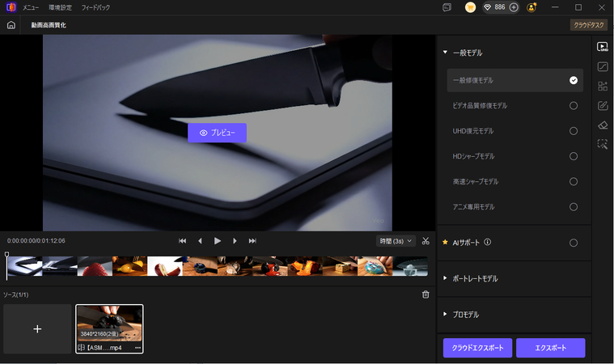Collapse the 一般モデル section
This screenshot has width=614, height=364.
point(445,53)
